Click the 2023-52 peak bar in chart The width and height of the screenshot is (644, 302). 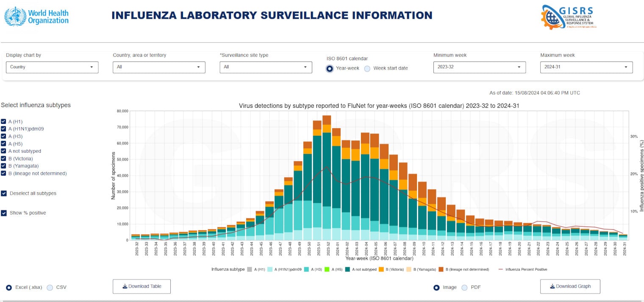tap(327, 178)
